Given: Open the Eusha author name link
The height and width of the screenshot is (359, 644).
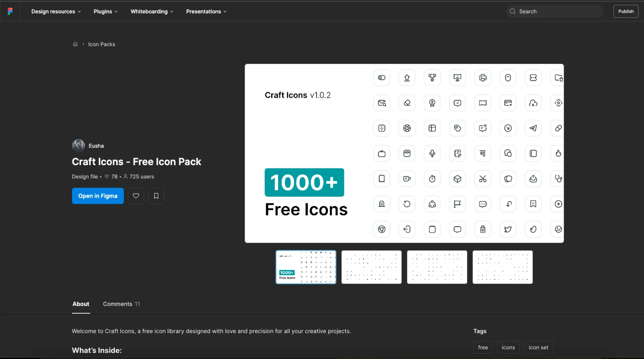Looking at the screenshot, I should (x=96, y=146).
